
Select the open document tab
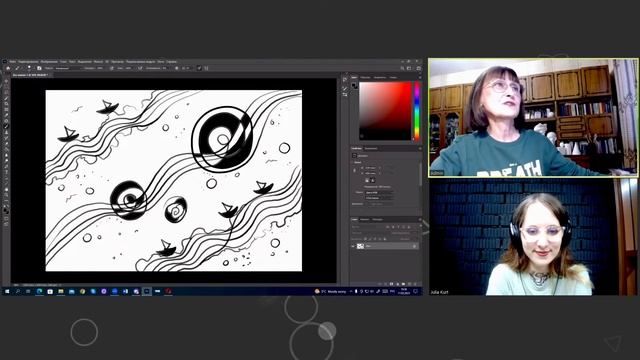31,75
